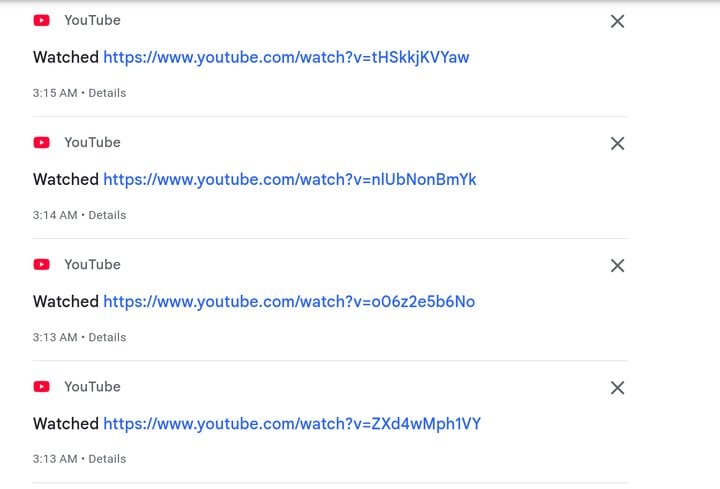Click YouTube icon above the o06z2e5b6No link
The image size is (720, 489).
click(x=42, y=264)
